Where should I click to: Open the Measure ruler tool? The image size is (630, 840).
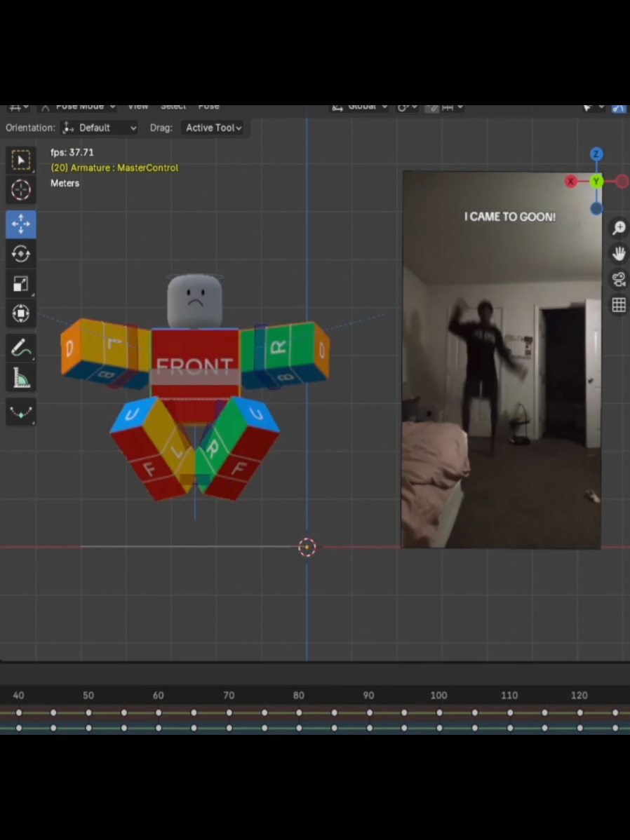[x=21, y=378]
